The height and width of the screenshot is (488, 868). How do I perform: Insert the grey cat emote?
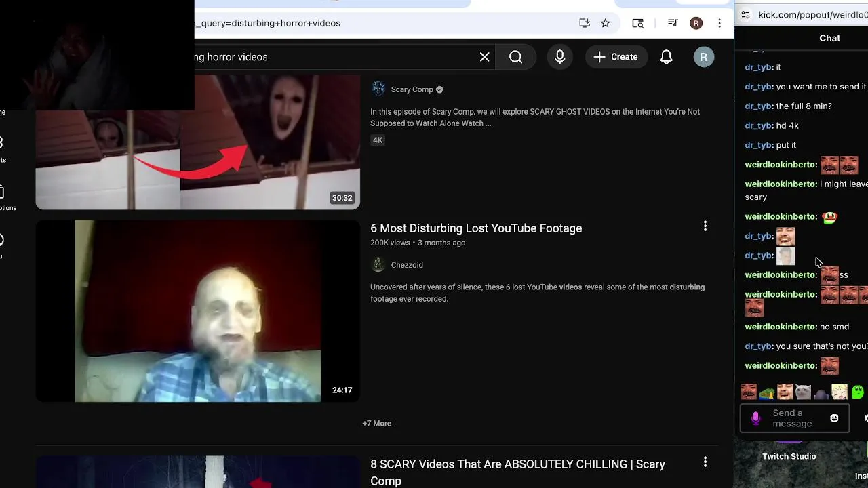803,392
